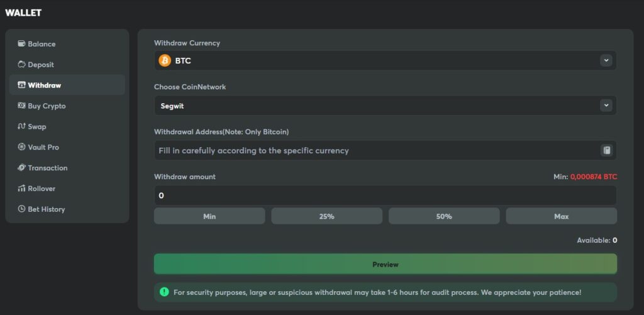The height and width of the screenshot is (315, 644).
Task: Set amount using the Max button
Action: click(561, 216)
